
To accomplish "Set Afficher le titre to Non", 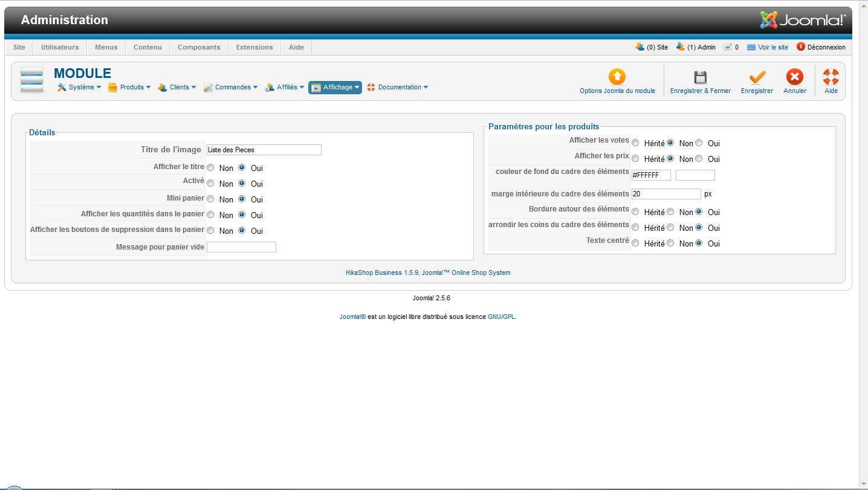I will pos(210,167).
